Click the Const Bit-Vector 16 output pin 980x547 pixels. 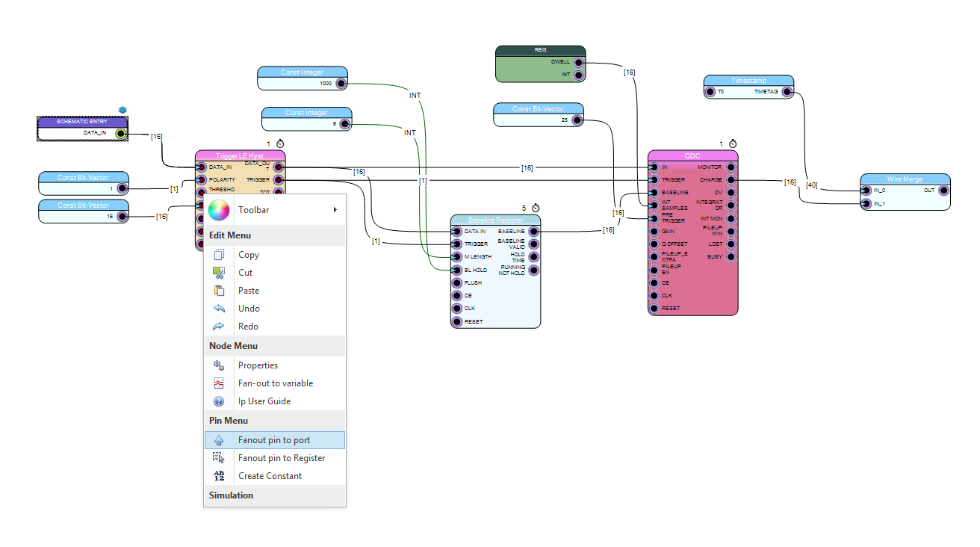121,217
